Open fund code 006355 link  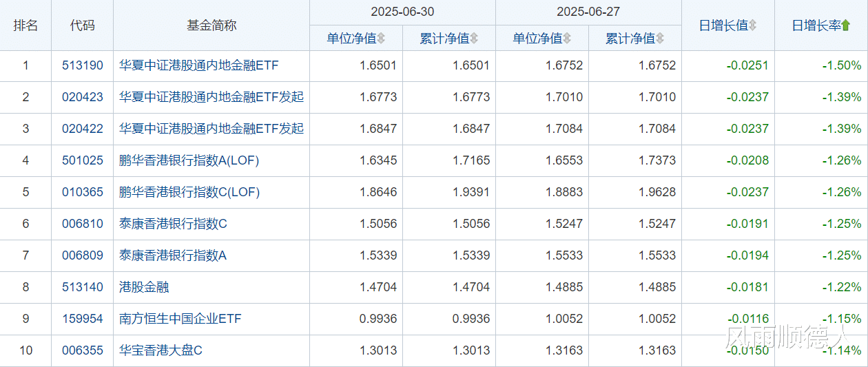click(83, 350)
